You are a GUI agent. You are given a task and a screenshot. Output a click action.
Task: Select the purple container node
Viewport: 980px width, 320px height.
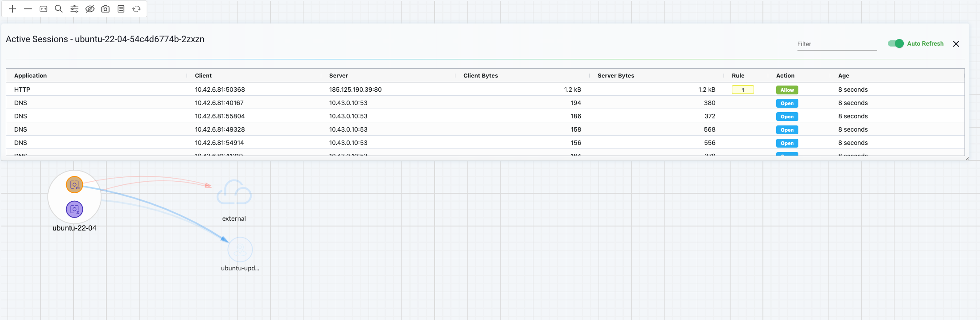74,209
